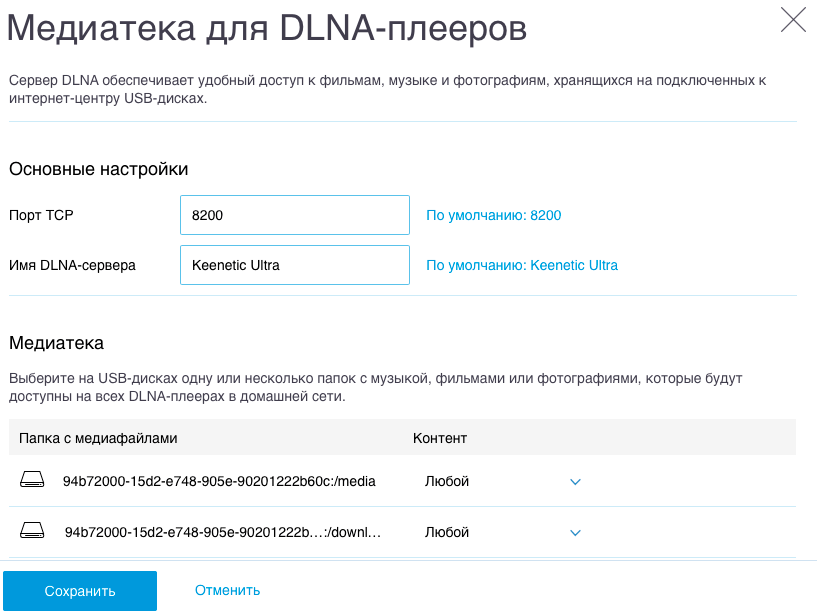
Task: Click the "Медиатека для DLNA-плееров" dialog title
Action: (x=267, y=27)
